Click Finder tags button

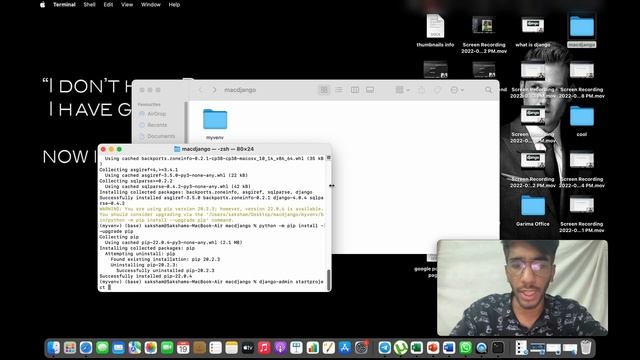pyautogui.click(x=437, y=90)
